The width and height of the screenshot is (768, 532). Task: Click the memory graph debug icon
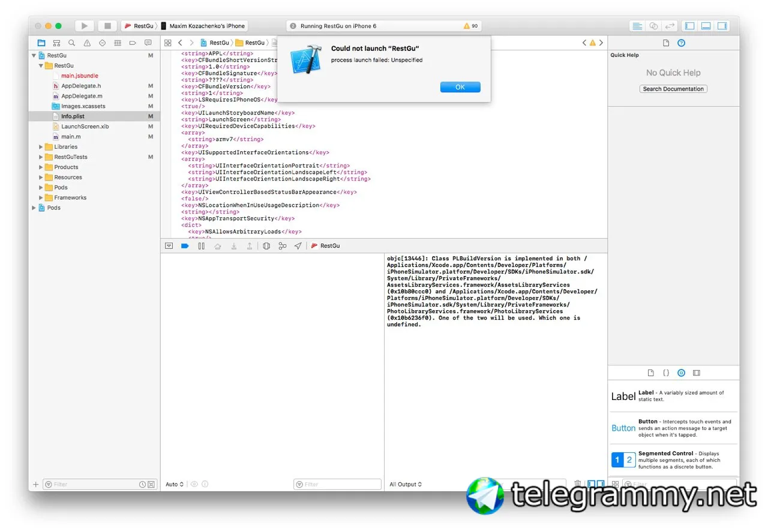coord(283,246)
